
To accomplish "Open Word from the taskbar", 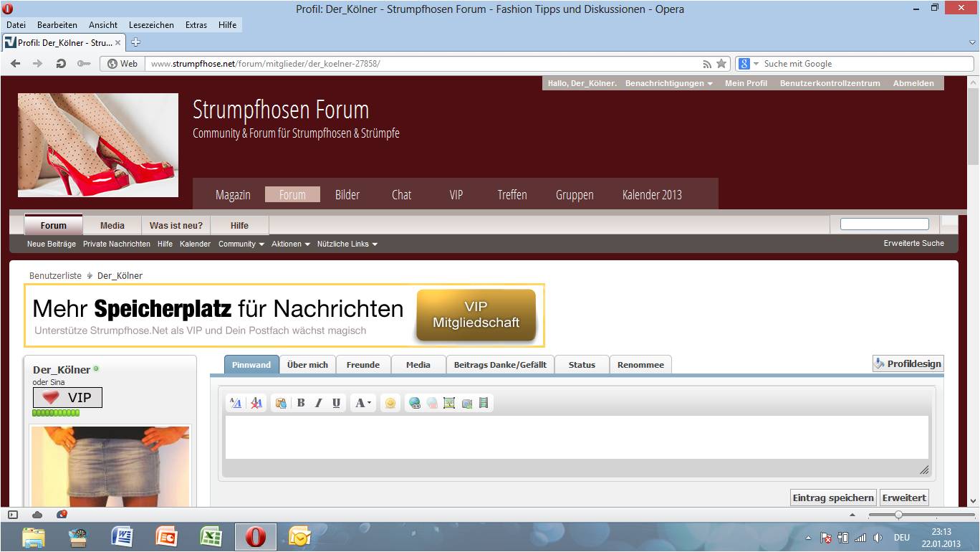I will point(122,537).
